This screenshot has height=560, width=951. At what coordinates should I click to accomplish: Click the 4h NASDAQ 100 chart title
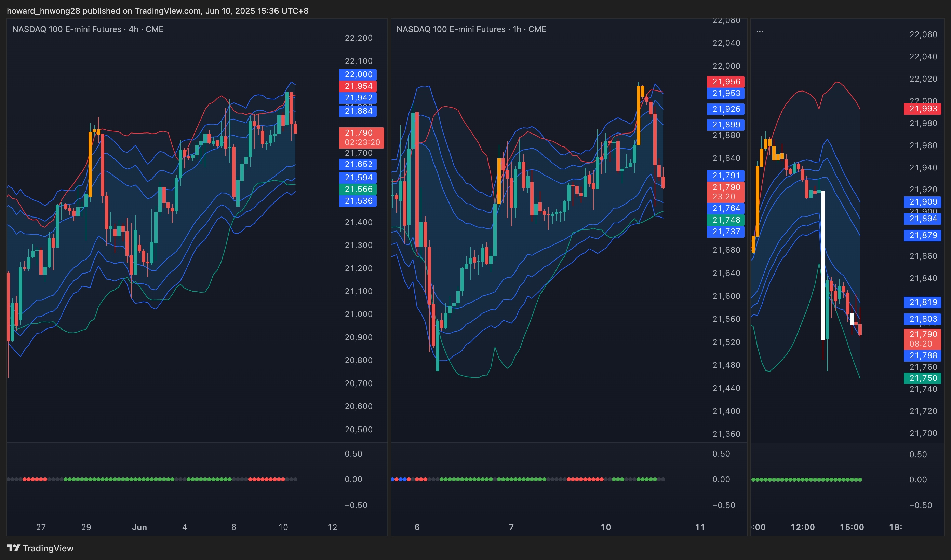click(88, 29)
